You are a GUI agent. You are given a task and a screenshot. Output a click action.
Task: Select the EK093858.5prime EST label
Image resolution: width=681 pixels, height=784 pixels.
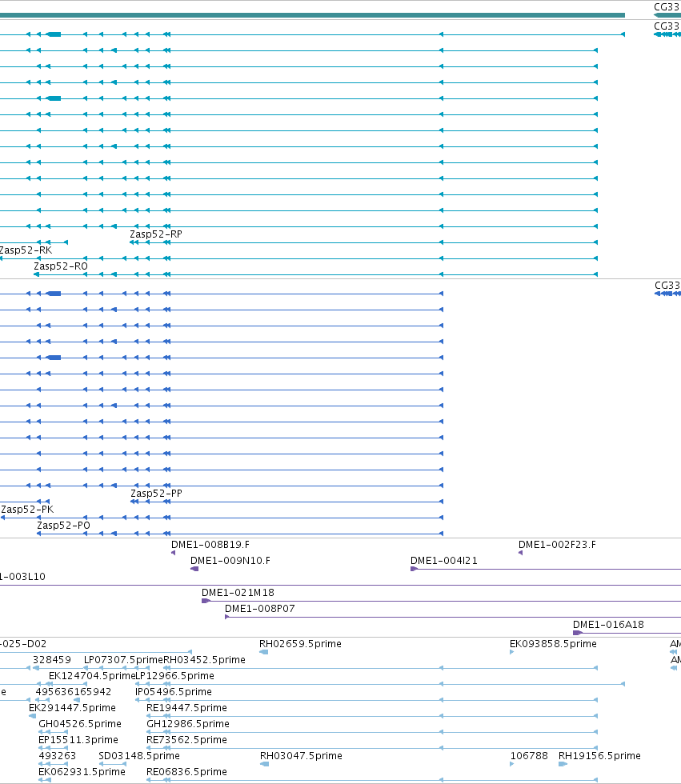[553, 643]
